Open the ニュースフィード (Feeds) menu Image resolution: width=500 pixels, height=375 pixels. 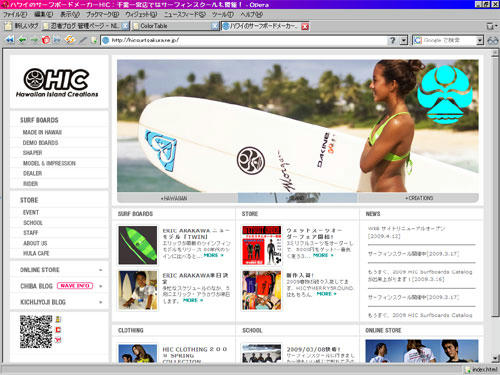(x=185, y=14)
